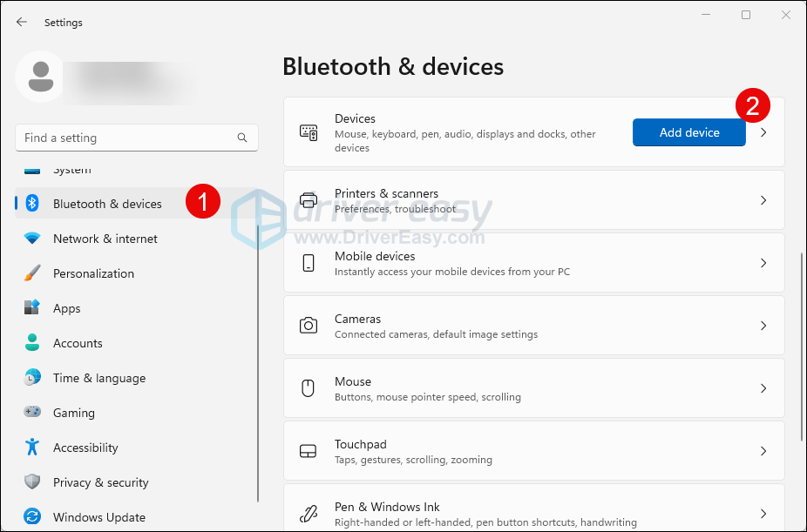Image resolution: width=807 pixels, height=532 pixels.
Task: Expand the Printers & scanners row
Action: tap(763, 199)
